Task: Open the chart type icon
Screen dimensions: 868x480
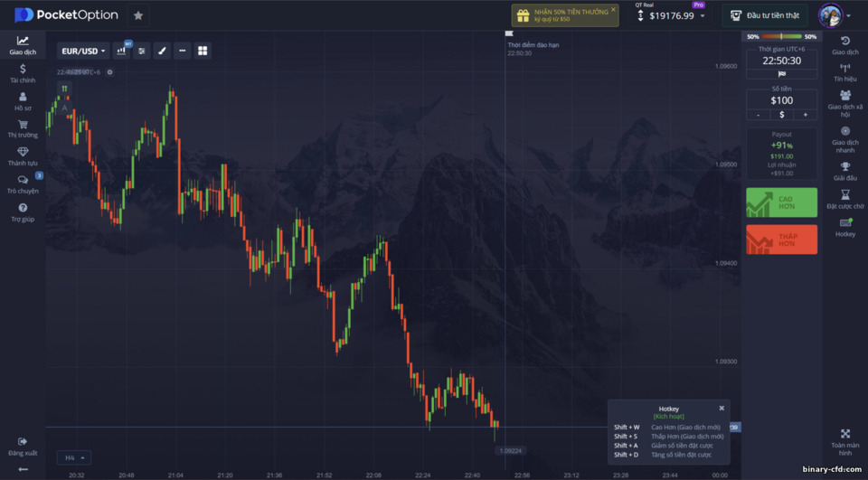Action: click(x=121, y=51)
